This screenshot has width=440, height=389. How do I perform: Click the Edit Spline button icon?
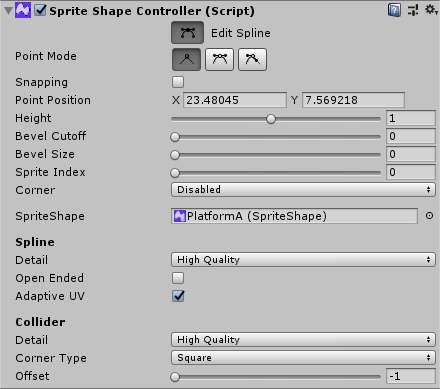(x=187, y=33)
